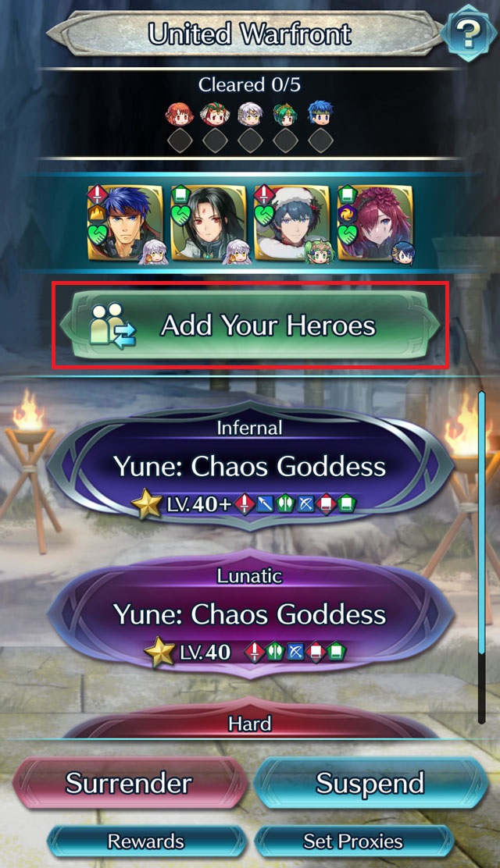Select the blue-haired Ike hero portrait
The height and width of the screenshot is (868, 500).
(125, 224)
